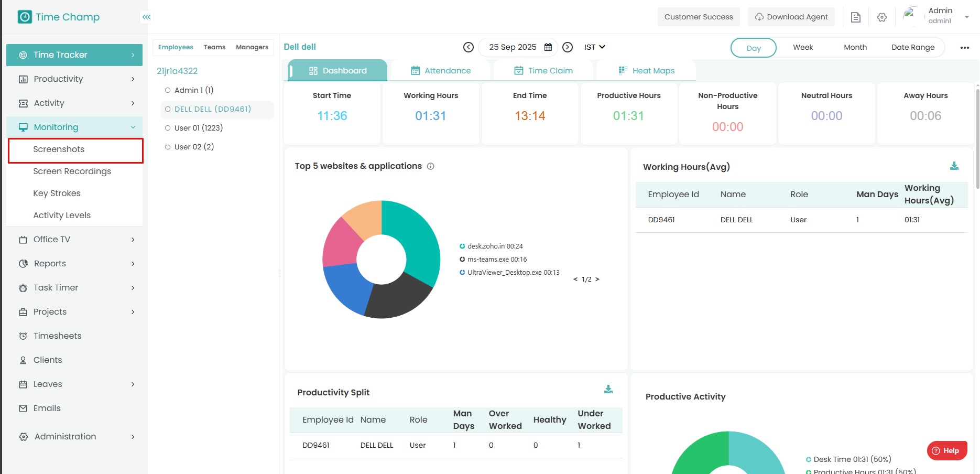This screenshot has height=474, width=980.
Task: Open settings gear icon in header
Action: (x=882, y=17)
